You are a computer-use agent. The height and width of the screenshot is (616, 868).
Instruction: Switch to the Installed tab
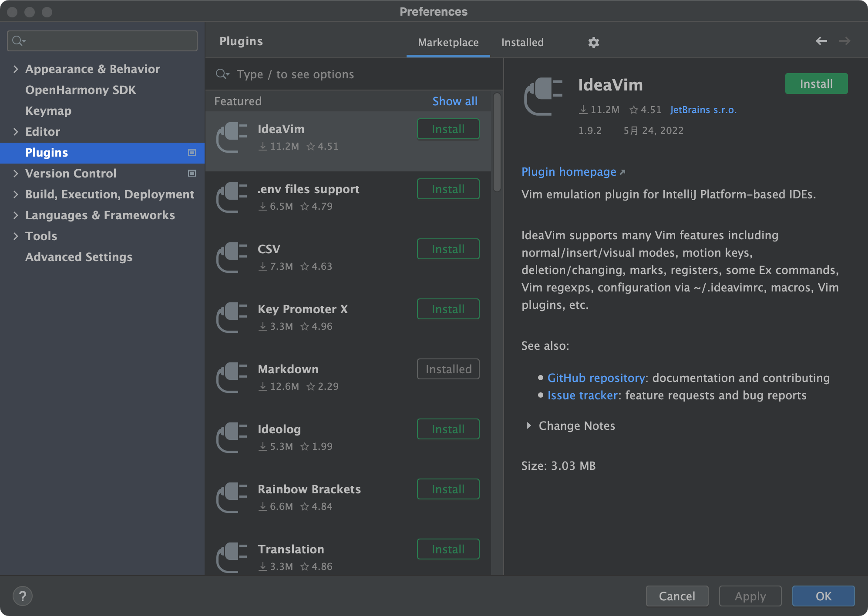point(522,42)
